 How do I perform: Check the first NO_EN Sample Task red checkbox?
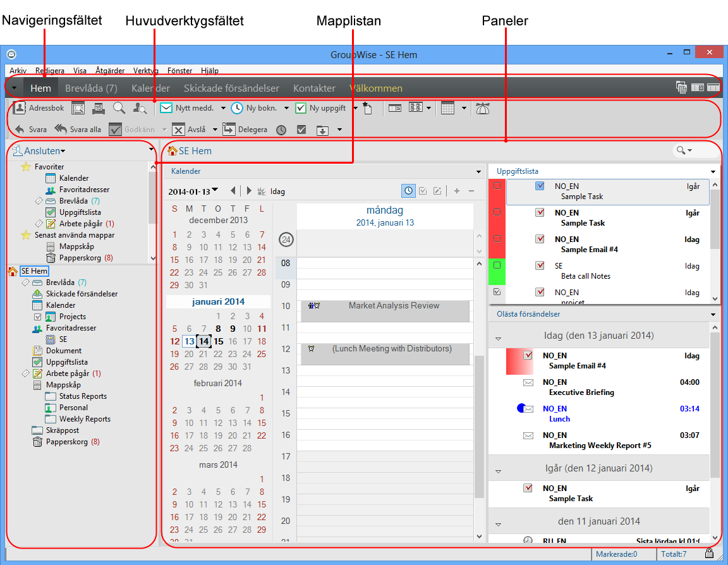497,186
